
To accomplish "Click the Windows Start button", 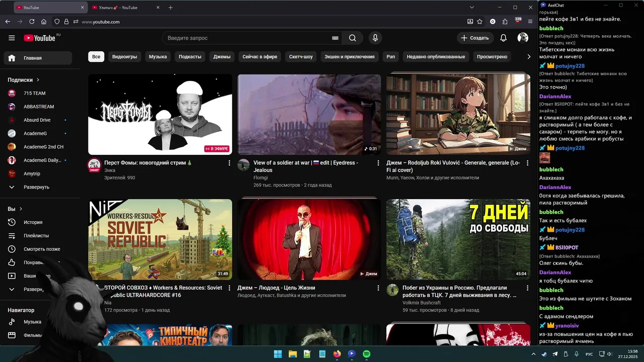I will coord(278,354).
